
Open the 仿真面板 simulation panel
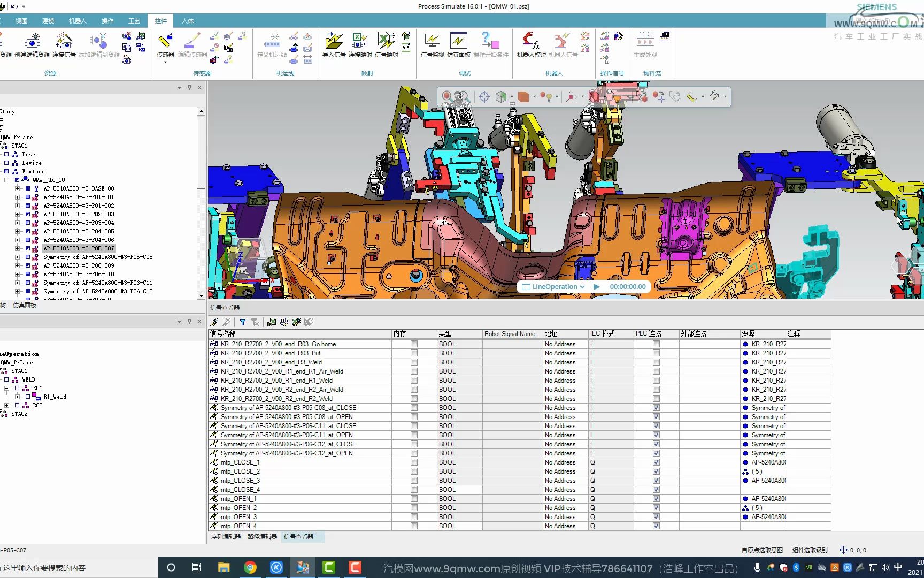(458, 41)
